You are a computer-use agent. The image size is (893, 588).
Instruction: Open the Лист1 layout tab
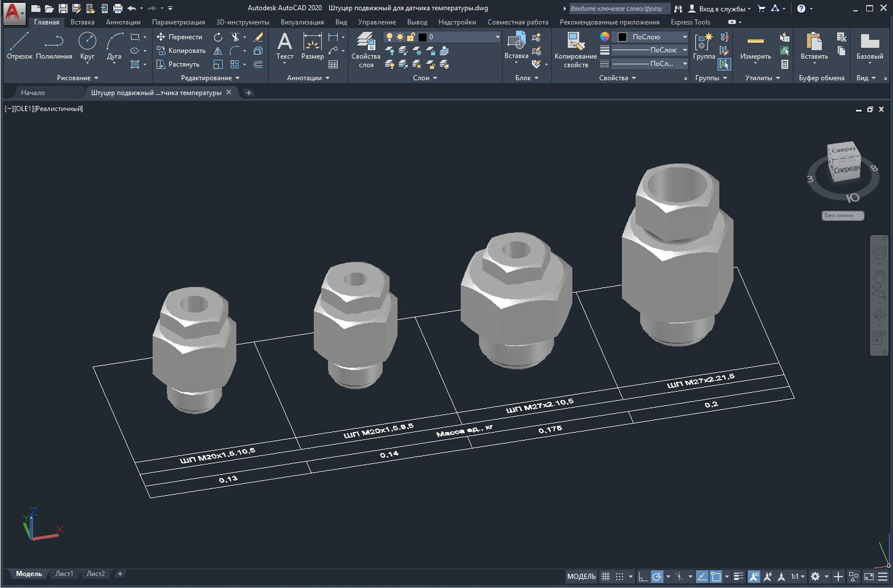coord(64,574)
